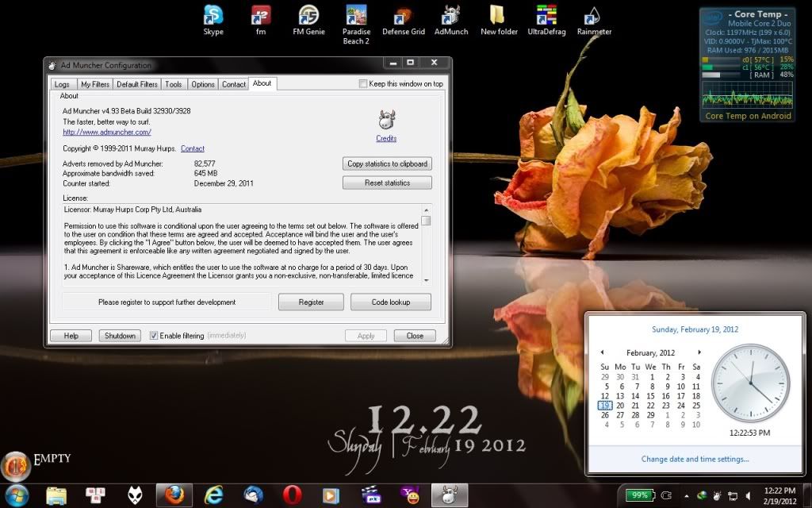Image resolution: width=812 pixels, height=508 pixels.
Task: Select the New folder desktop icon
Action: point(499,21)
